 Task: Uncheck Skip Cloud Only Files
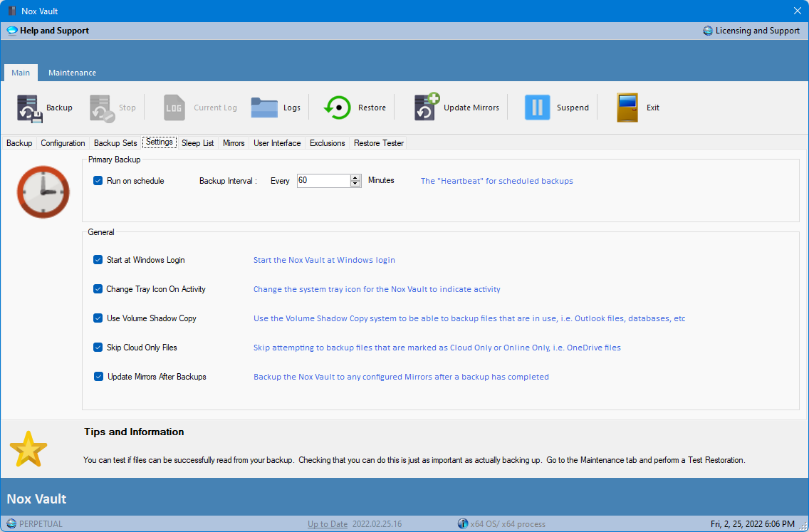pyautogui.click(x=98, y=348)
